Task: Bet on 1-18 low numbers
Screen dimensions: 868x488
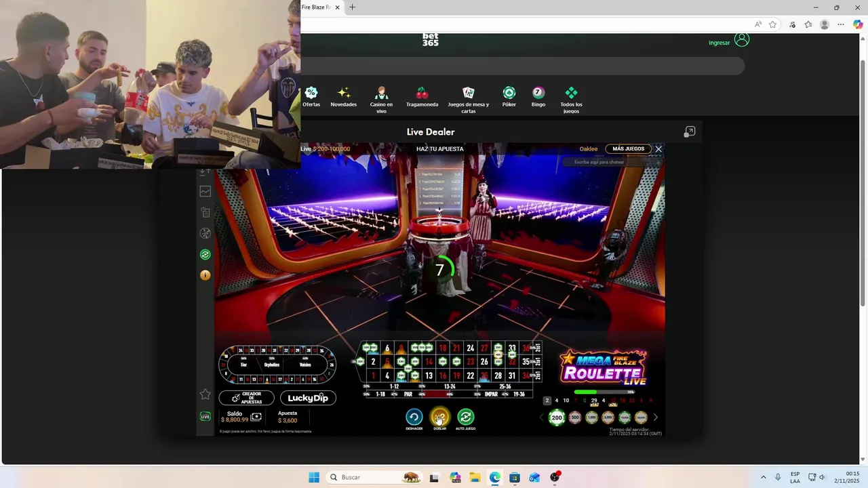Action: pos(380,394)
